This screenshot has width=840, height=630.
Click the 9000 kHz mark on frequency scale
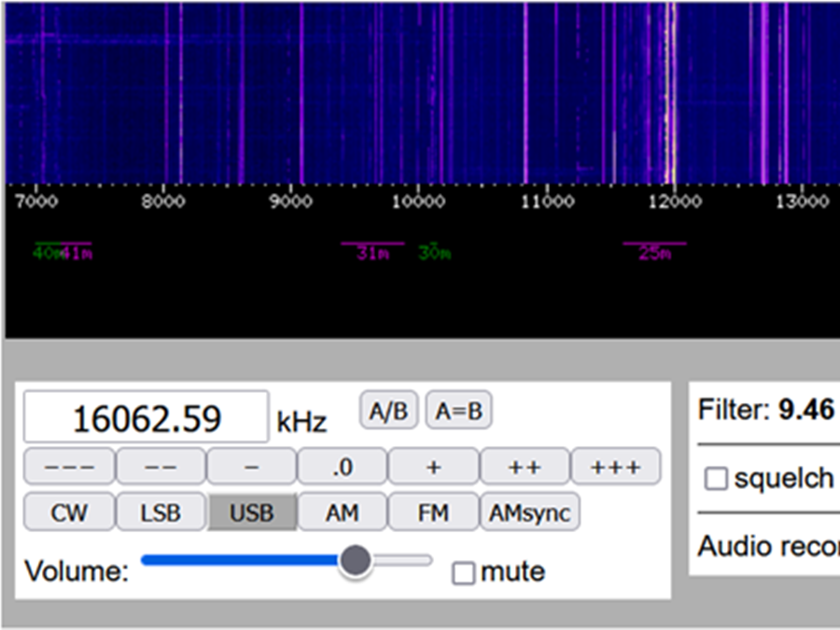pos(291,202)
